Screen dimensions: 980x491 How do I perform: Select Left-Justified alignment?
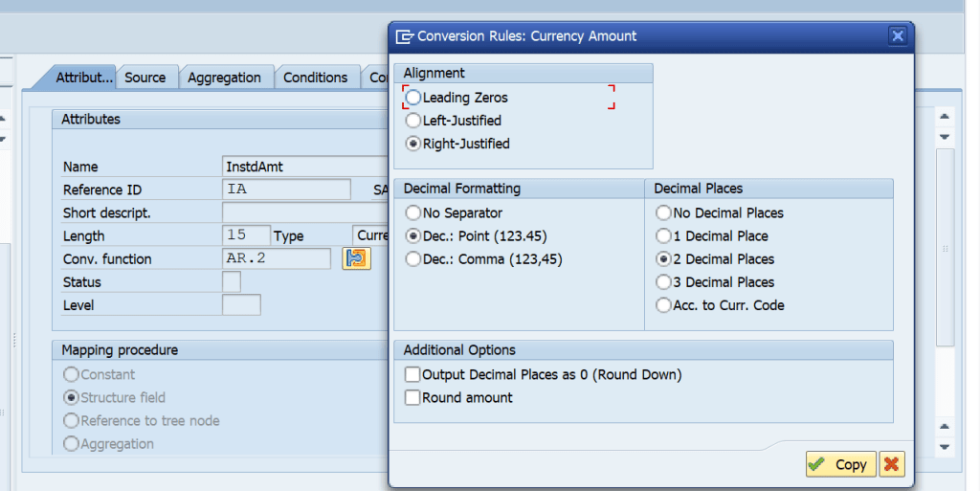click(413, 121)
